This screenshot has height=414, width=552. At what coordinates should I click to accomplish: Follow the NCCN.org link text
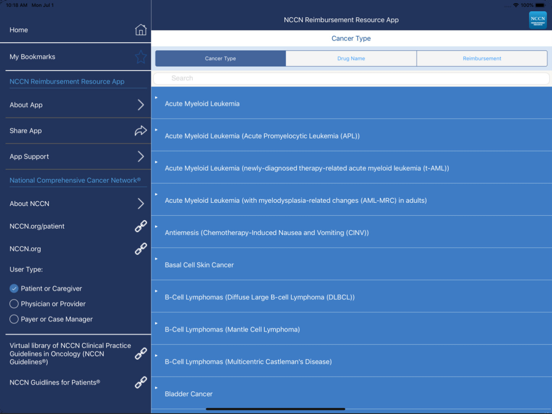pos(25,249)
